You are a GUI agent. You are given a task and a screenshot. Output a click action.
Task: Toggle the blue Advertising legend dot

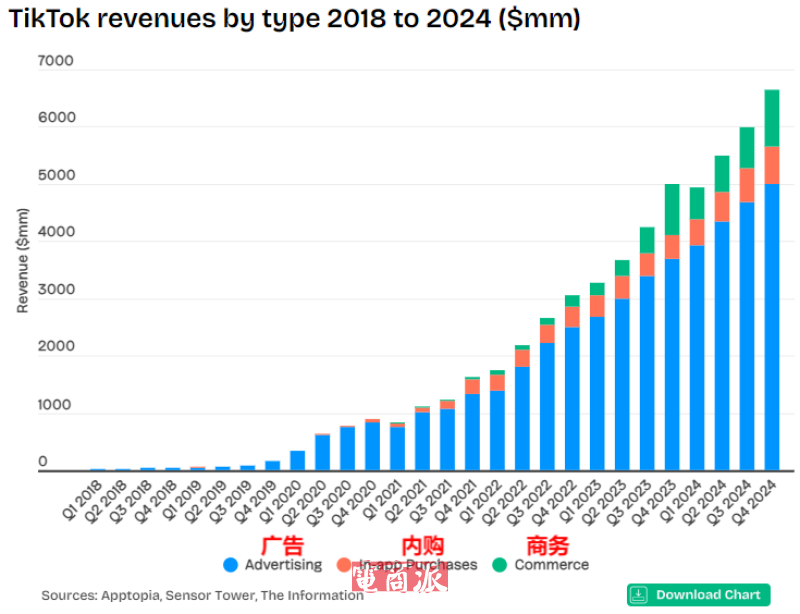[231, 565]
